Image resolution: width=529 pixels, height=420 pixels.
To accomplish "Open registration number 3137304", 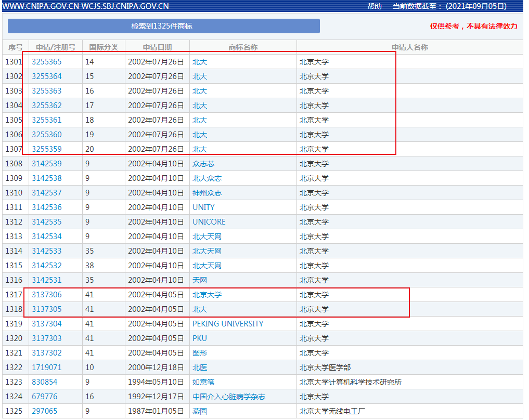I will point(47,324).
